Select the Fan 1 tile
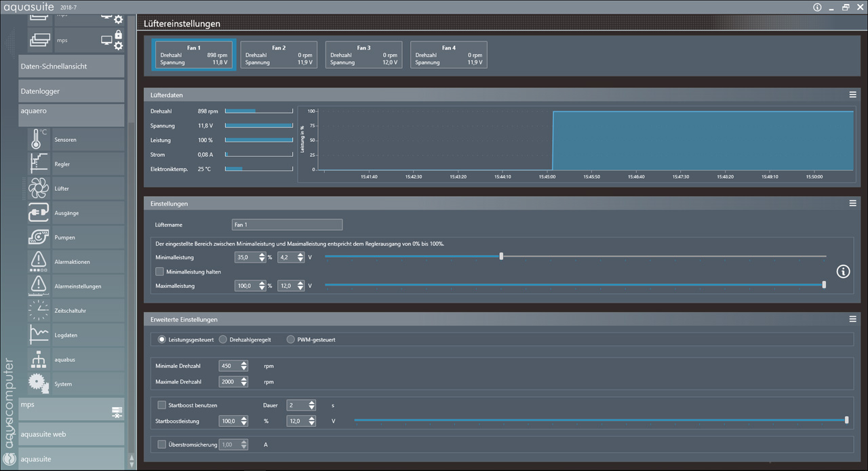 [x=194, y=55]
